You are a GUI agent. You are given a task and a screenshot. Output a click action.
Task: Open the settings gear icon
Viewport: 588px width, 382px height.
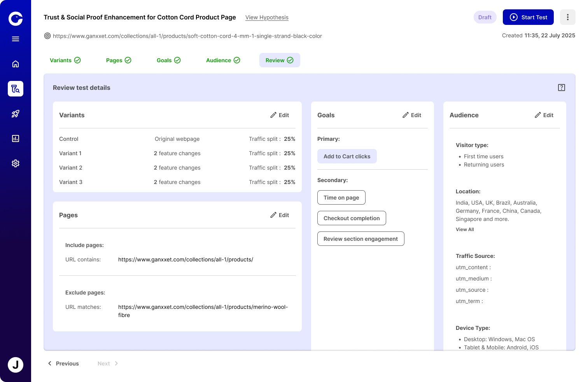pos(16,163)
